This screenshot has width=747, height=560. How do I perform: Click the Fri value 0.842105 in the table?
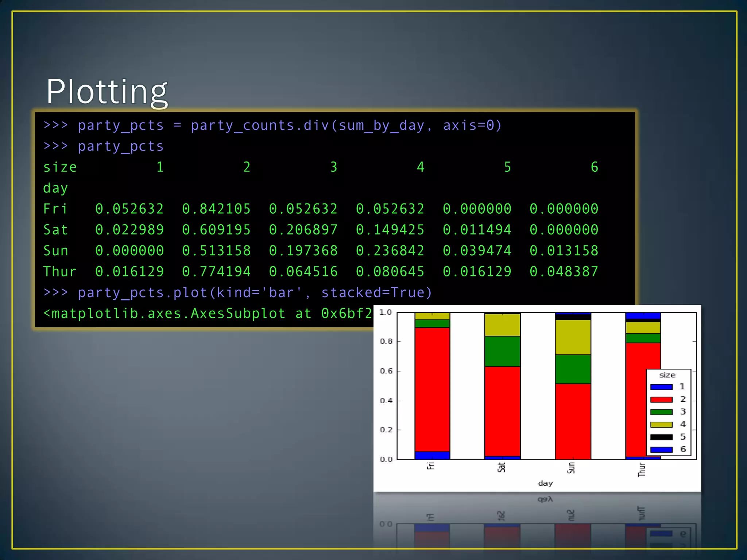tap(216, 209)
